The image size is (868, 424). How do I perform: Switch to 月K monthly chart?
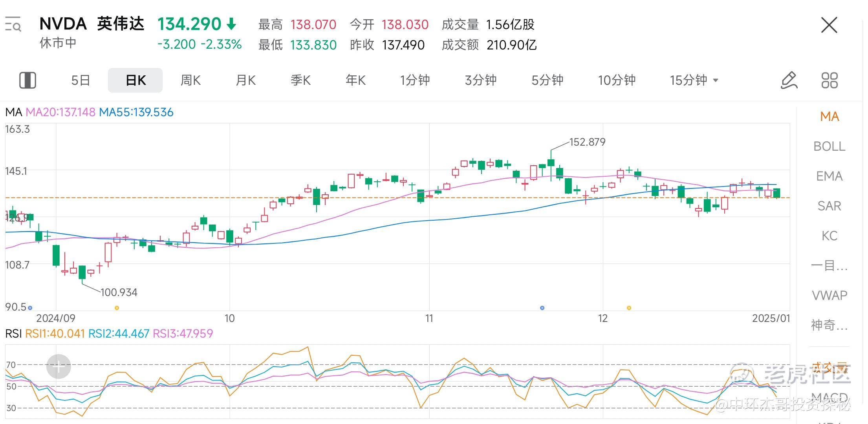(245, 80)
